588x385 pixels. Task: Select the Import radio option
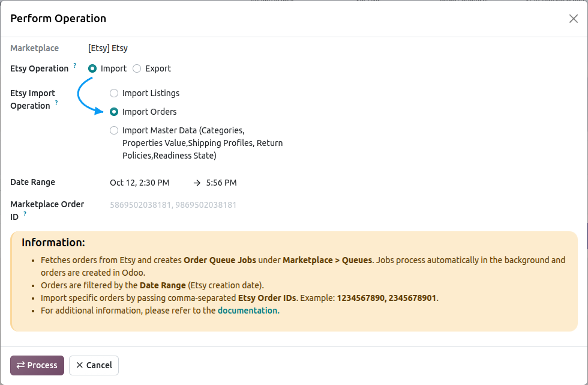(92, 68)
